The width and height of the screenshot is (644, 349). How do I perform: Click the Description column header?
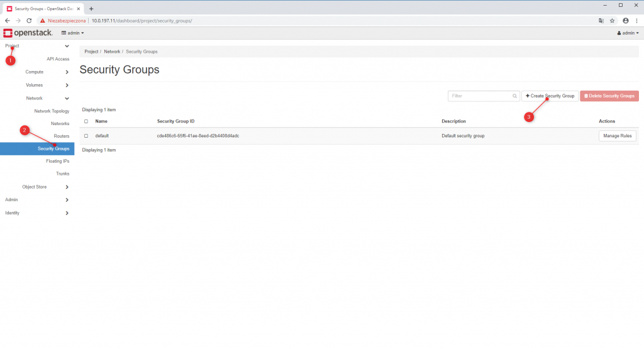click(x=454, y=121)
